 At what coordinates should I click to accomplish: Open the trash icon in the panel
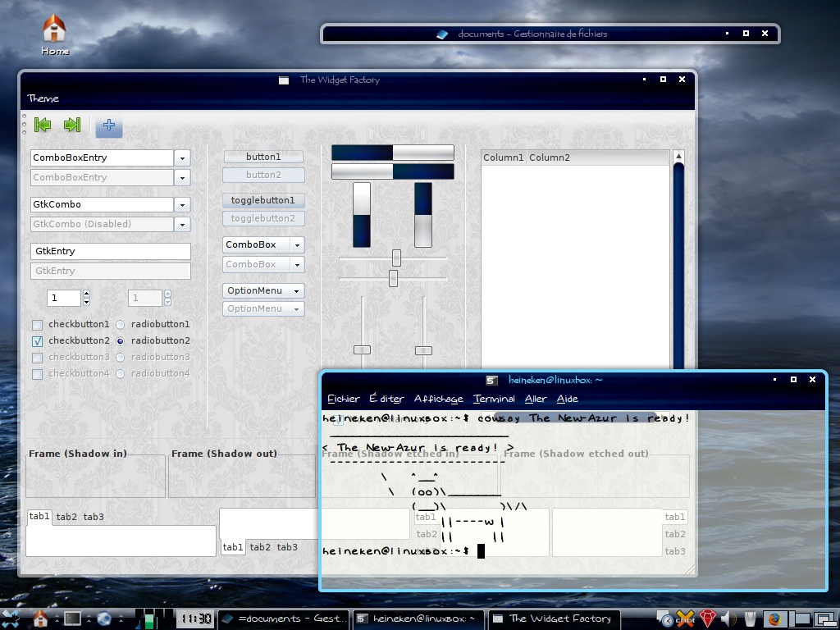[751, 619]
